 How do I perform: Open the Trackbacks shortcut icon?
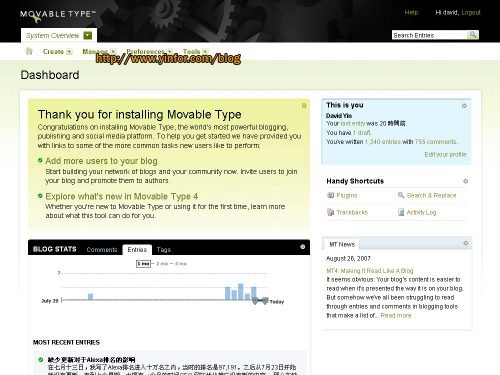pyautogui.click(x=330, y=212)
